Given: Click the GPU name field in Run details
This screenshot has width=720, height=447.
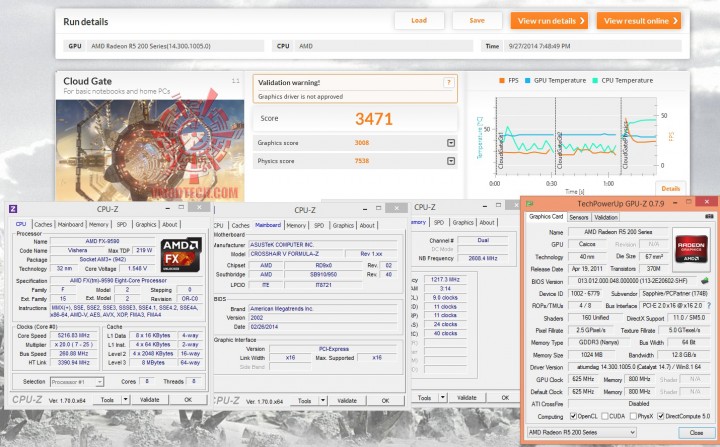Looking at the screenshot, I should click(x=176, y=46).
